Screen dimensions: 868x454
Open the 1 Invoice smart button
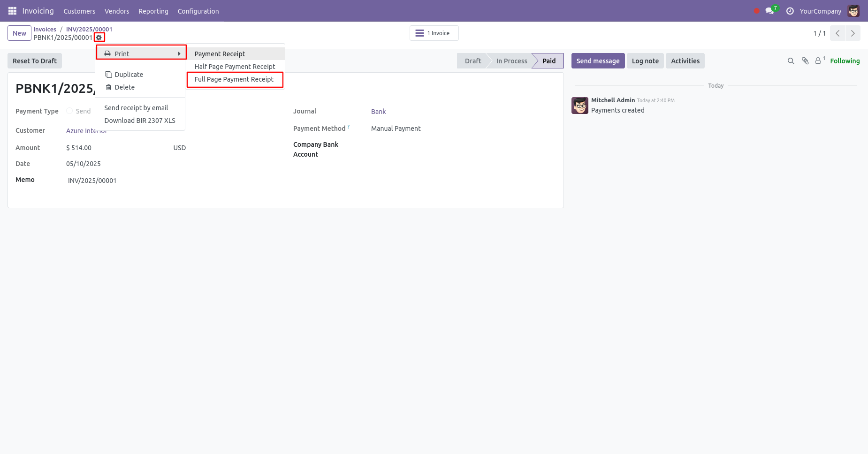(434, 33)
